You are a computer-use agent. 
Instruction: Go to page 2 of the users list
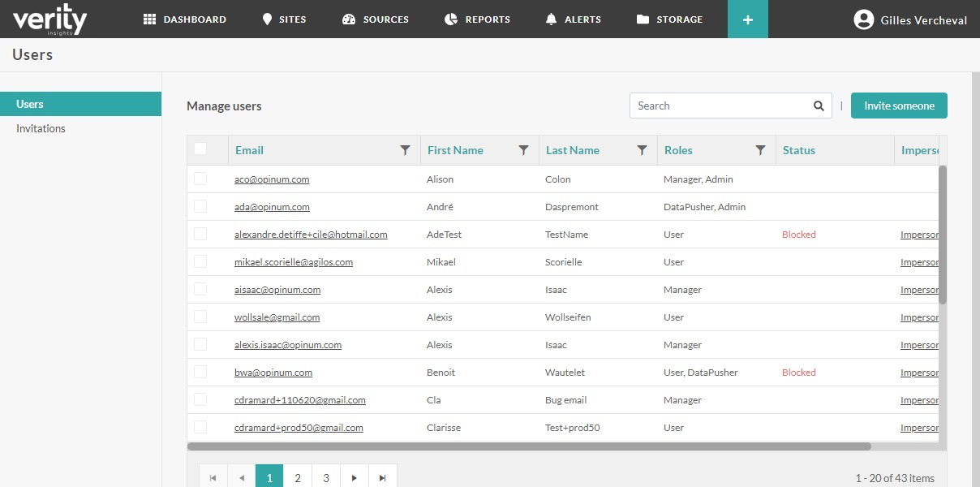point(298,476)
